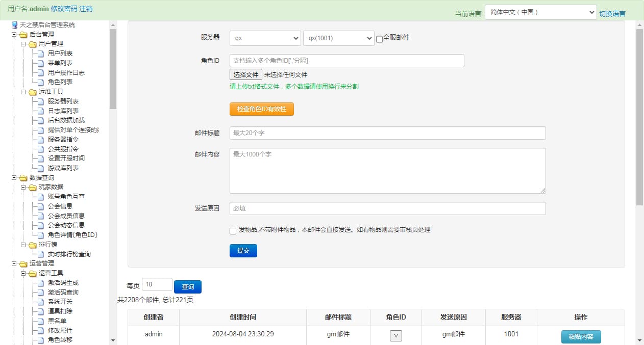644x345 pixels.
Task: Click the folder icon beside 排行榜
Action: coord(33,245)
